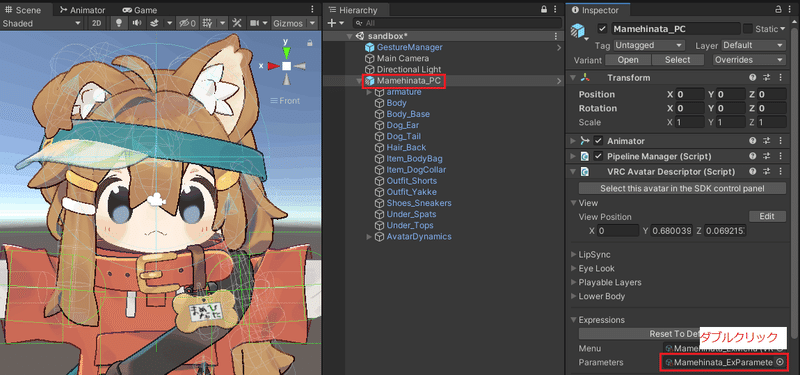Screen dimensions: 800x375
Task: Open the Layer dropdown
Action: coord(753,45)
